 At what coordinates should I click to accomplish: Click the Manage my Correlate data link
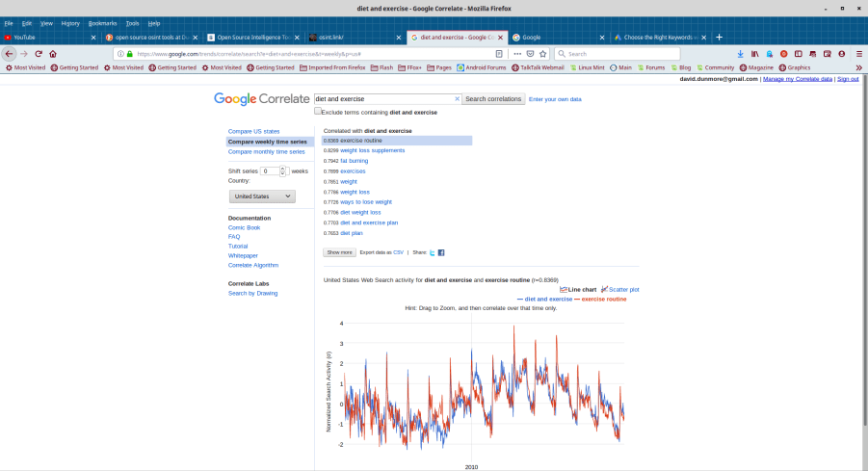click(x=797, y=79)
